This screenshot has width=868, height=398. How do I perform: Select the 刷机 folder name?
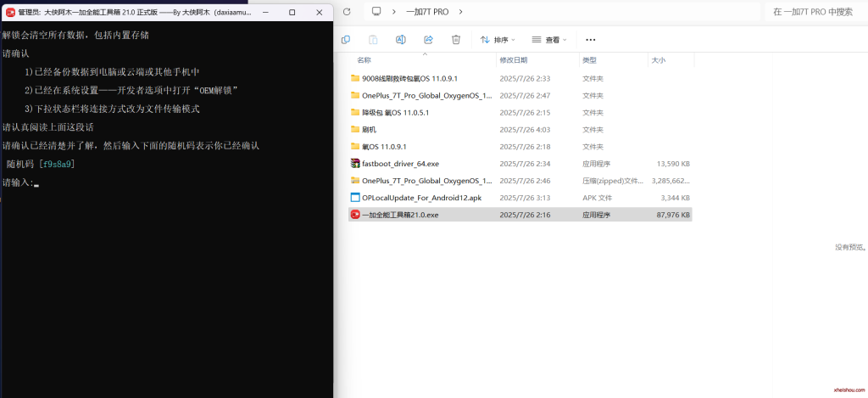[x=370, y=130]
